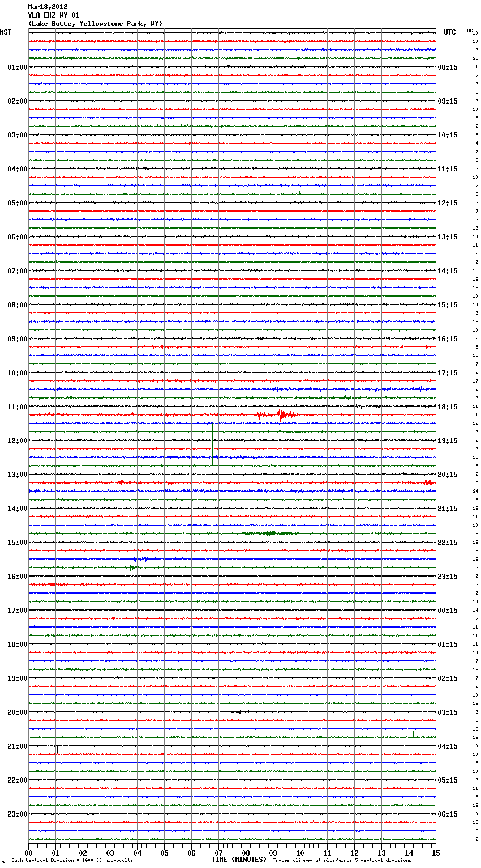
Task: Click the "10:00" MST hour label
Action: (18, 373)
